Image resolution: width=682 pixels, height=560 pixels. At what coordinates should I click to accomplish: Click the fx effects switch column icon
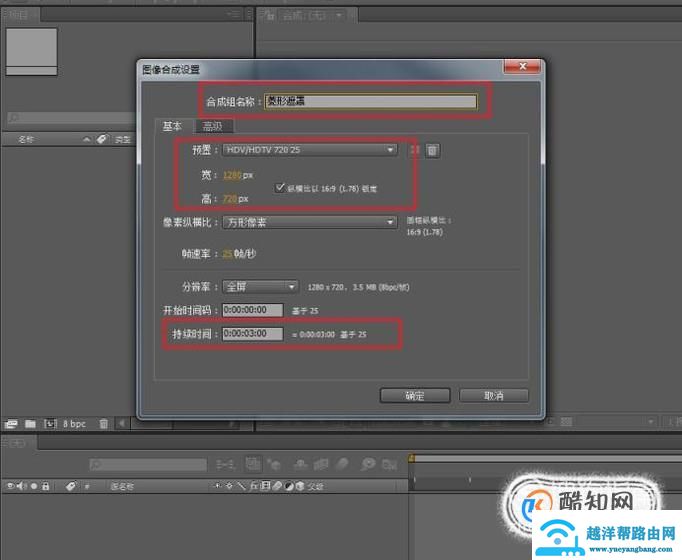click(x=254, y=486)
